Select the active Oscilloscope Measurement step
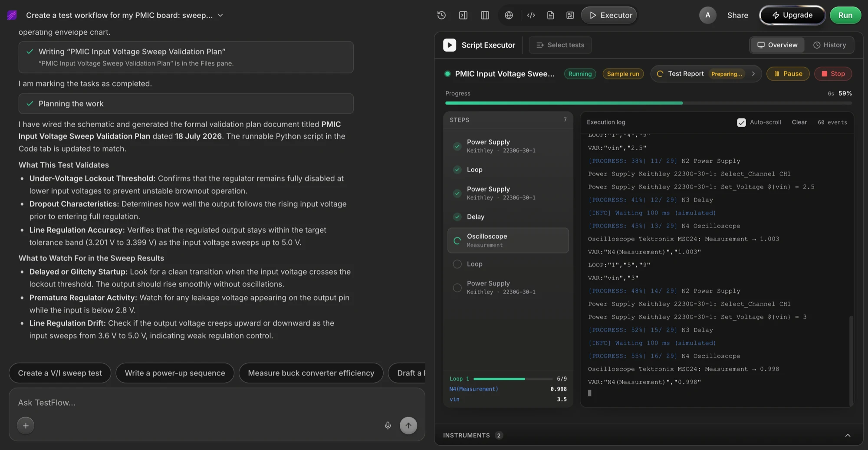The height and width of the screenshot is (450, 868). click(x=508, y=240)
